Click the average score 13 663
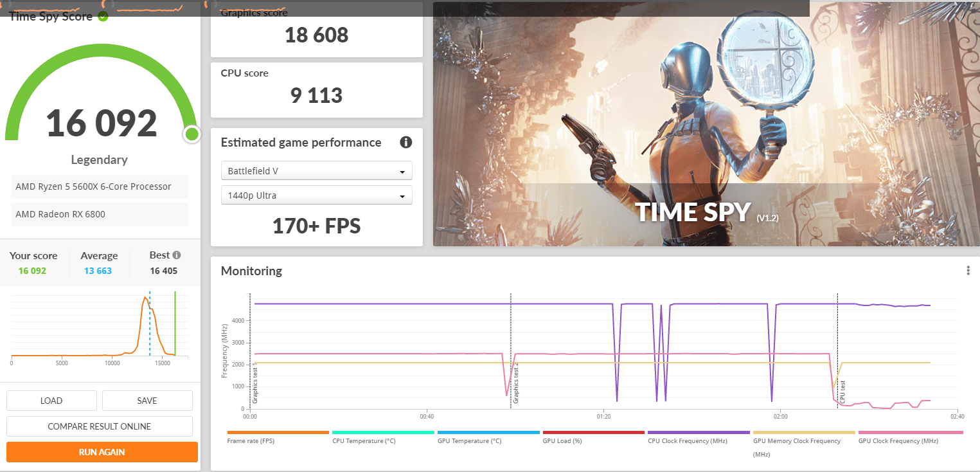This screenshot has height=472, width=980. point(98,271)
